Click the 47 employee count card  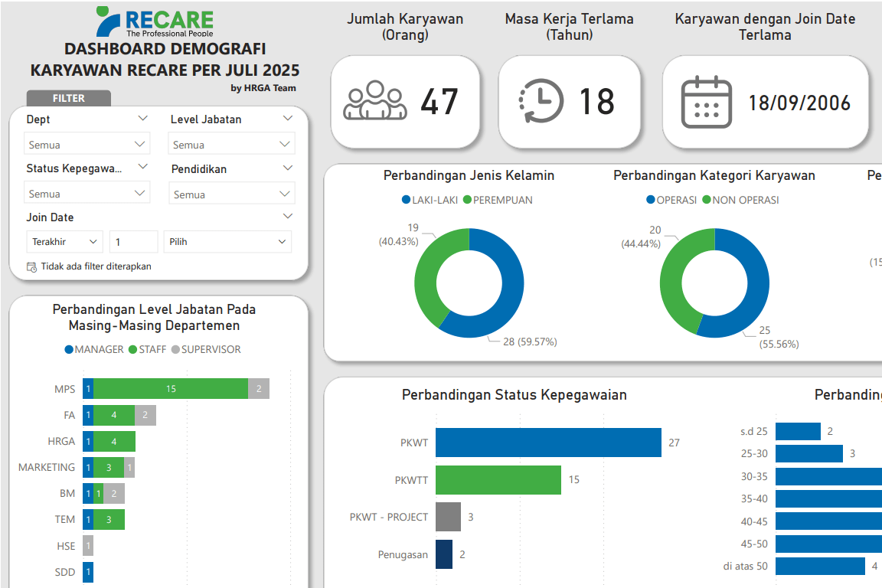[405, 102]
